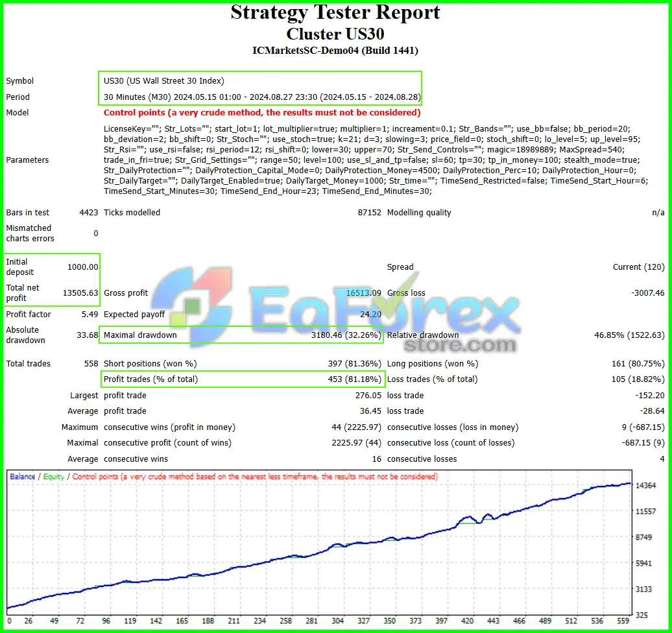Click consecutive loss value '-687.15 (9)'
This screenshot has width=672, height=633.
(x=643, y=442)
